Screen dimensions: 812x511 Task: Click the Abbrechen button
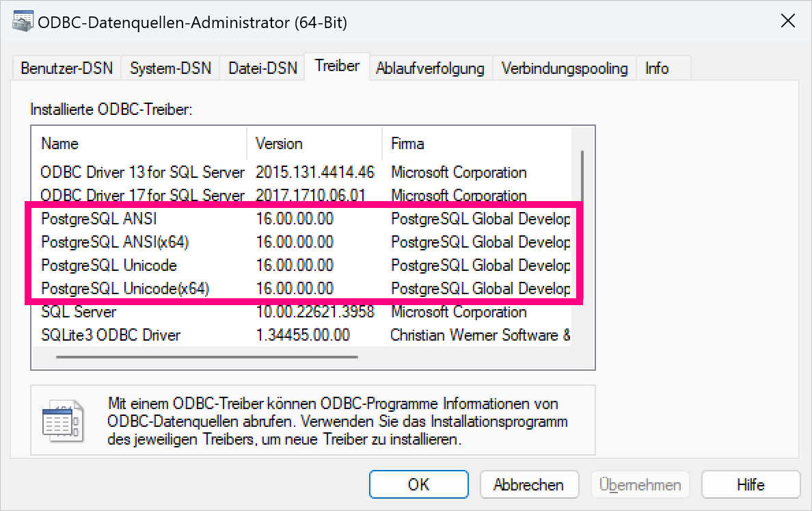[528, 485]
